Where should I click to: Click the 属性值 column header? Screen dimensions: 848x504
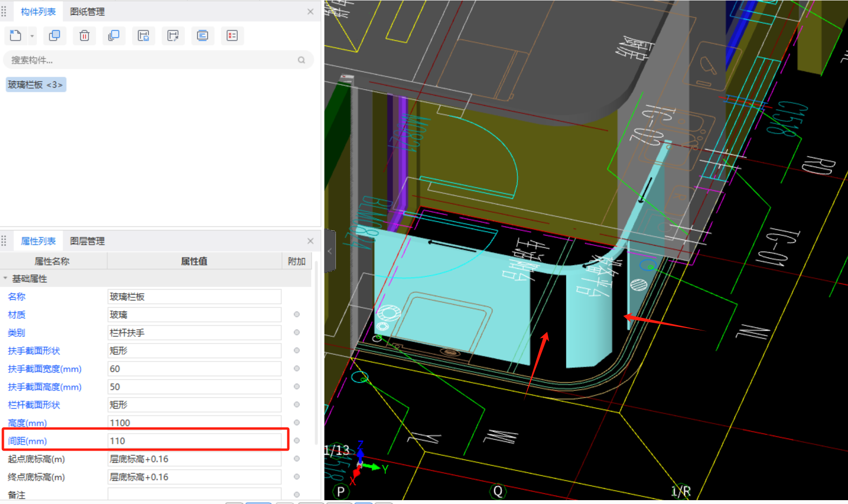[194, 261]
